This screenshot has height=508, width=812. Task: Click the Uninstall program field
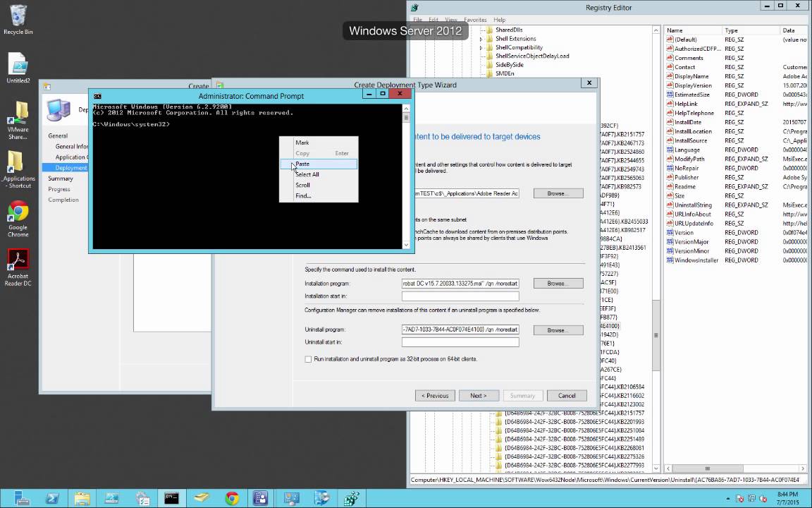(x=460, y=329)
